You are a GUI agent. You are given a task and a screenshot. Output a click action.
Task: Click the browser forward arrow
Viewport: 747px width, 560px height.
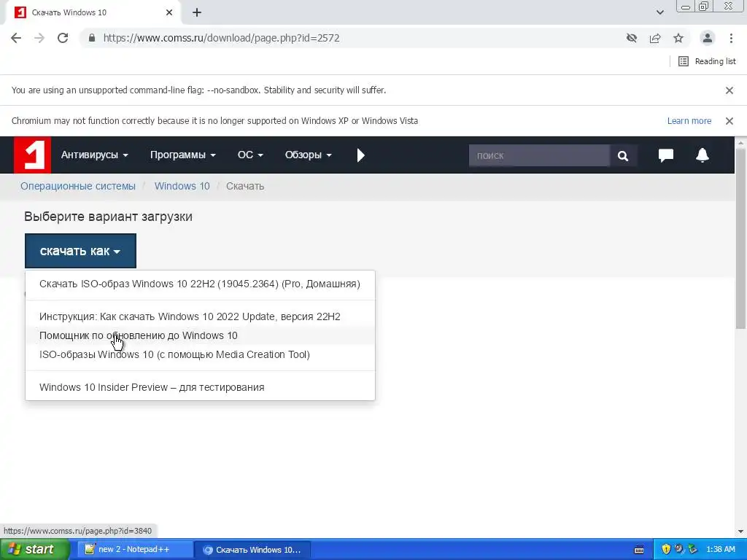(39, 38)
